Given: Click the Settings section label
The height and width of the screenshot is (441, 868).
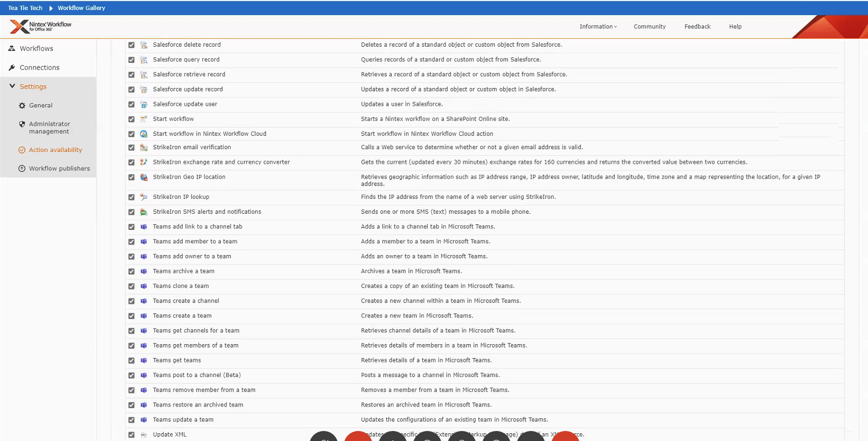Looking at the screenshot, I should (33, 86).
